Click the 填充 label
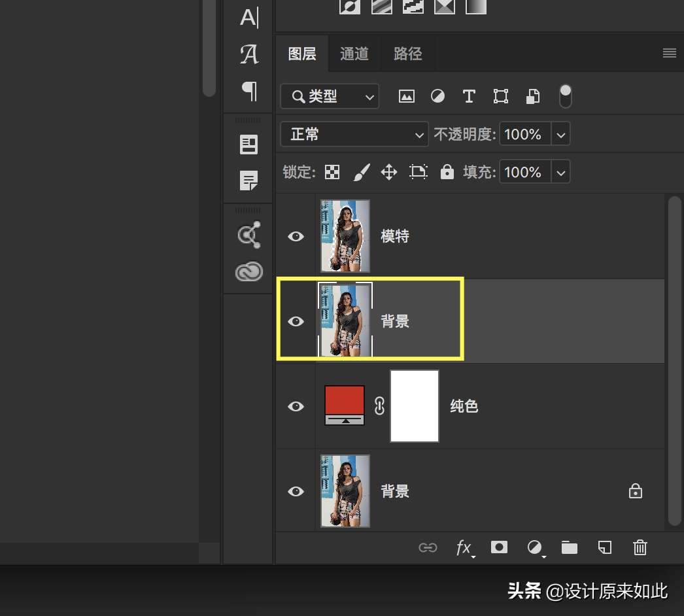This screenshot has width=684, height=616. 479,172
